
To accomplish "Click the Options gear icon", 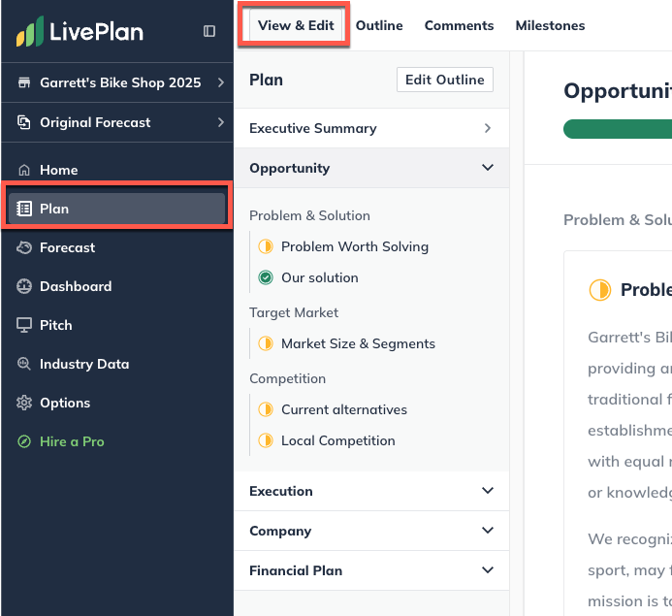I will pos(24,403).
